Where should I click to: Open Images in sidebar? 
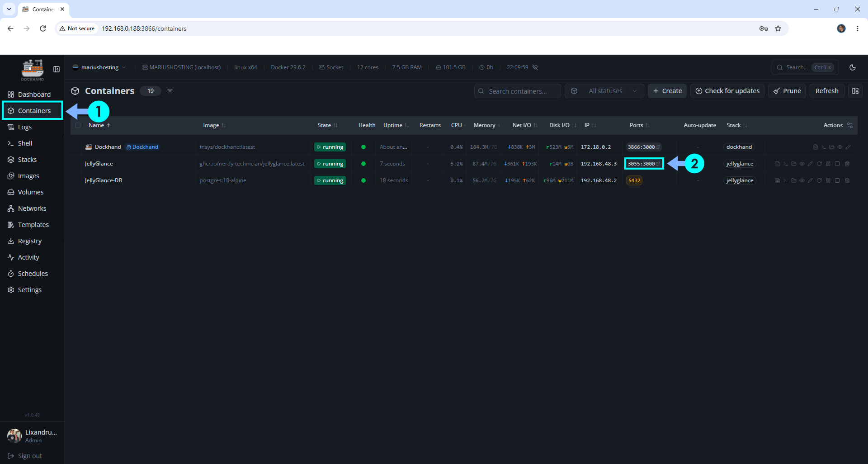pos(32,176)
